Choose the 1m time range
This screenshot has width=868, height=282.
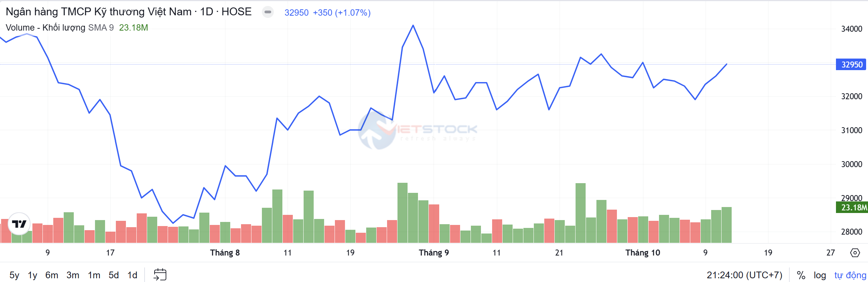(x=94, y=275)
